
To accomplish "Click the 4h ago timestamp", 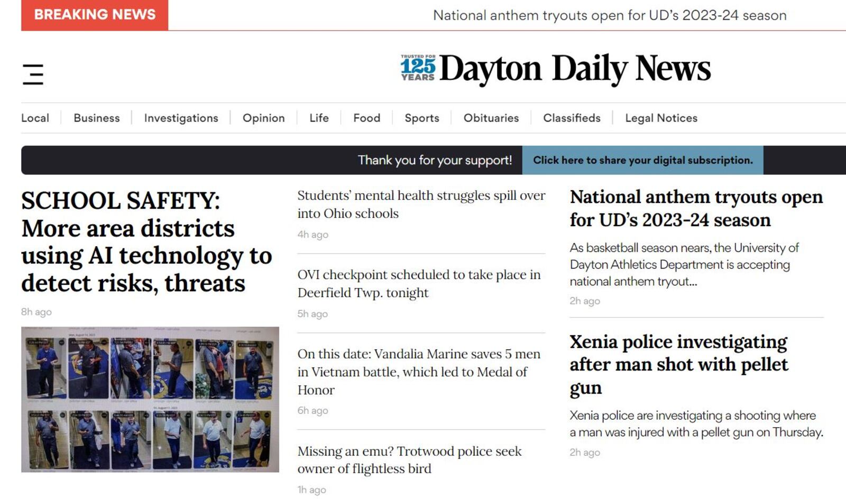I will click(x=312, y=235).
